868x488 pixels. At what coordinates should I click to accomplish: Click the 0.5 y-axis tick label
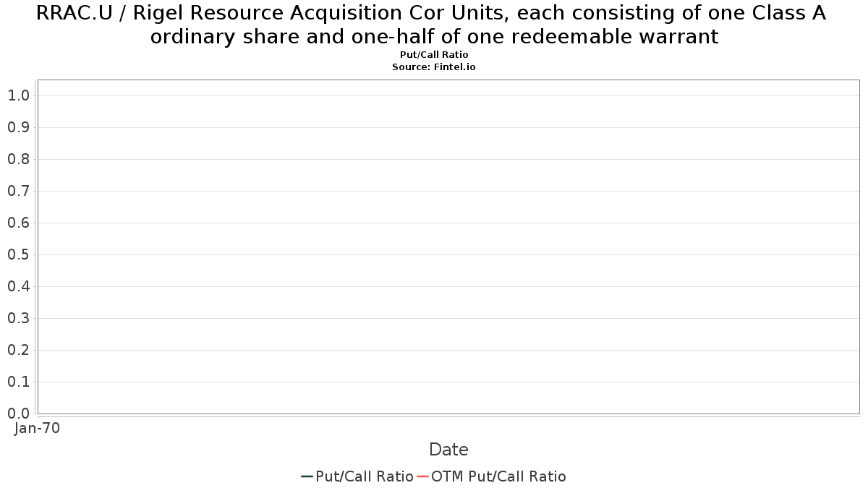(18, 254)
